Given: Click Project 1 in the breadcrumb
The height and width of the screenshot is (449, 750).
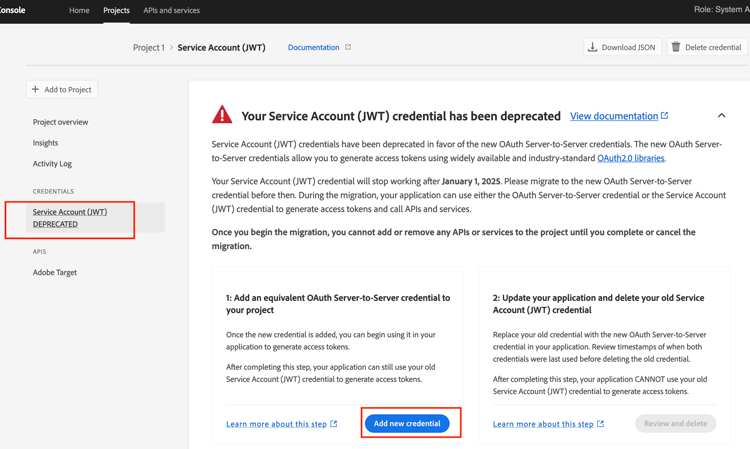Looking at the screenshot, I should click(149, 47).
